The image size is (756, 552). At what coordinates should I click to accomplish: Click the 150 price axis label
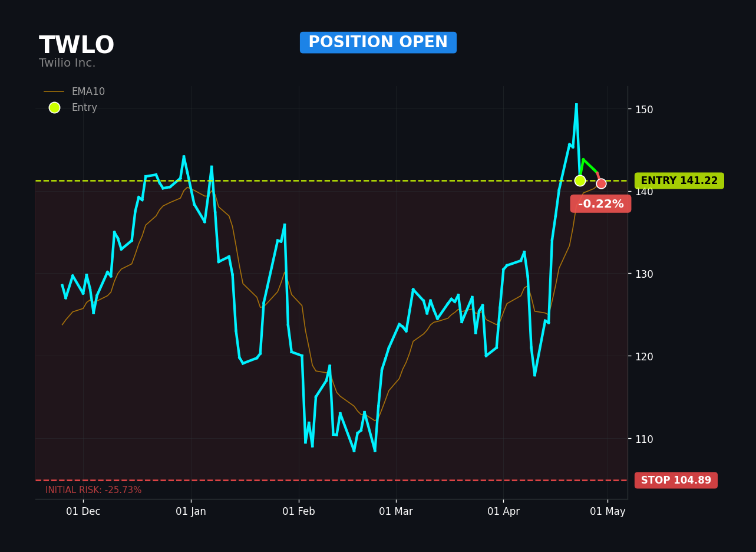click(x=644, y=110)
